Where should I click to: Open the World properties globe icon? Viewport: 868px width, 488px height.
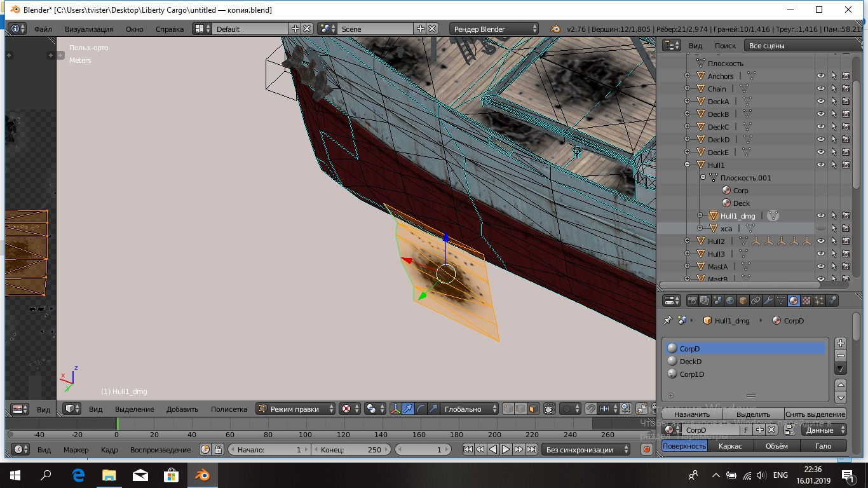(x=730, y=301)
